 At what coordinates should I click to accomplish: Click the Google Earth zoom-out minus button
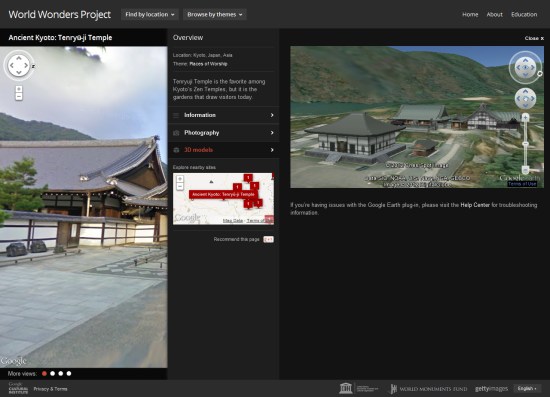click(525, 170)
